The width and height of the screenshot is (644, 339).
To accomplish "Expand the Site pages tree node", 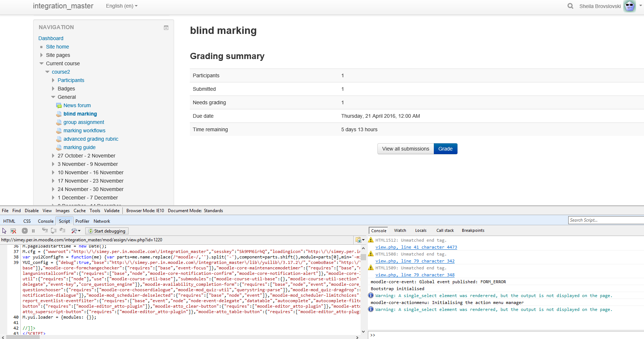I will (41, 55).
